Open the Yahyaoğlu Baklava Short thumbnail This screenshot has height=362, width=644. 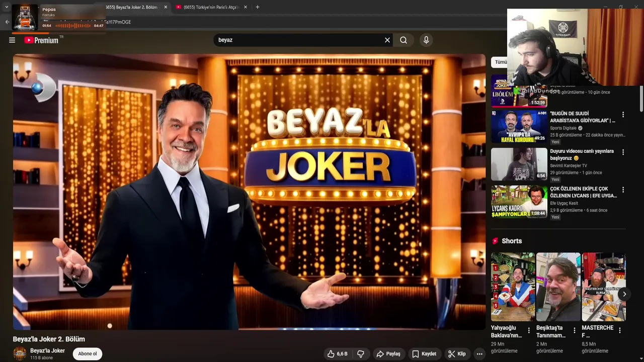(513, 287)
